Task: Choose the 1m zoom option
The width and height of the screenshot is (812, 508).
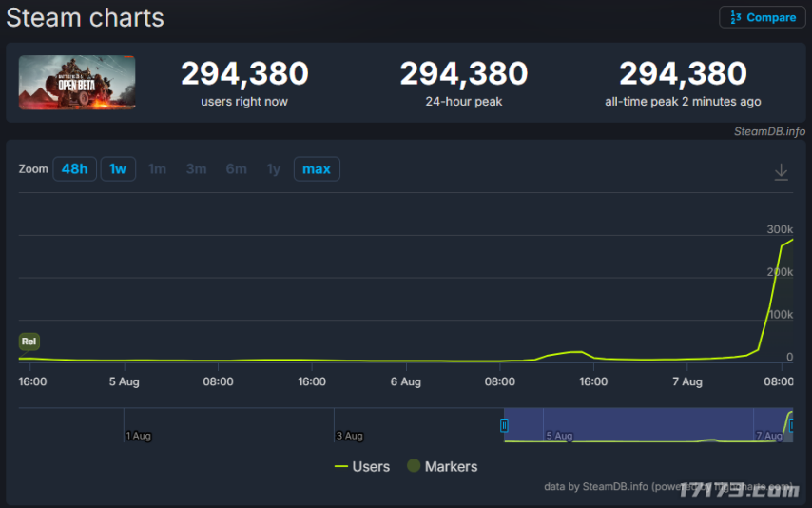Action: tap(157, 169)
